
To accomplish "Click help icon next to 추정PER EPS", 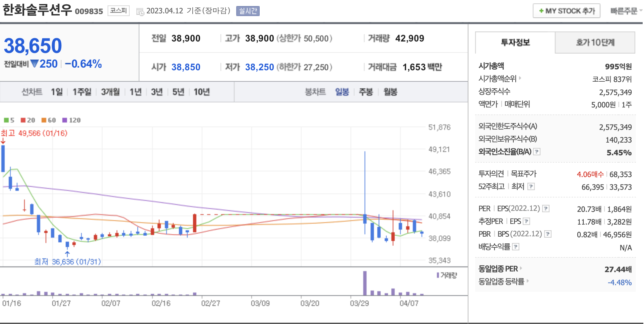I will click(526, 221).
